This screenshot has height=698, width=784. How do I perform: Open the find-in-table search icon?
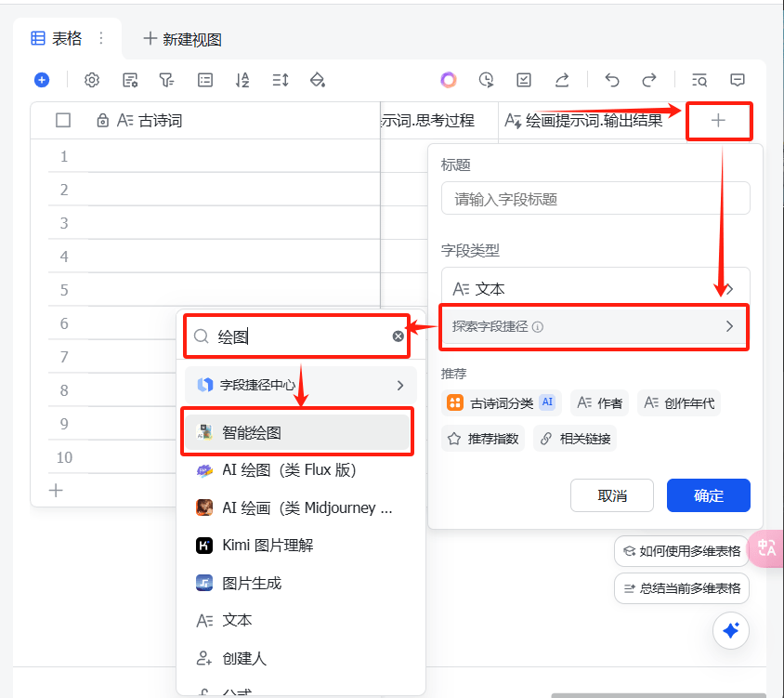pos(699,80)
